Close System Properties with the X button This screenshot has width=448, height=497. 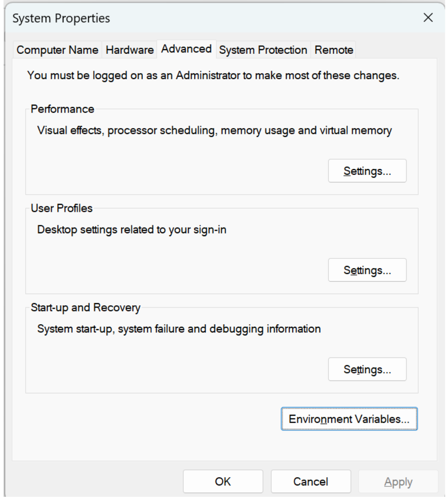tap(428, 18)
